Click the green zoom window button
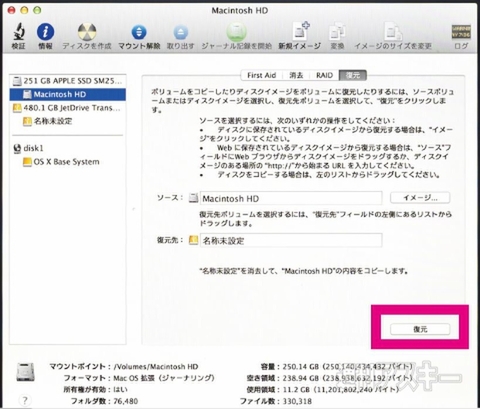The height and width of the screenshot is (409, 480). 37,10
